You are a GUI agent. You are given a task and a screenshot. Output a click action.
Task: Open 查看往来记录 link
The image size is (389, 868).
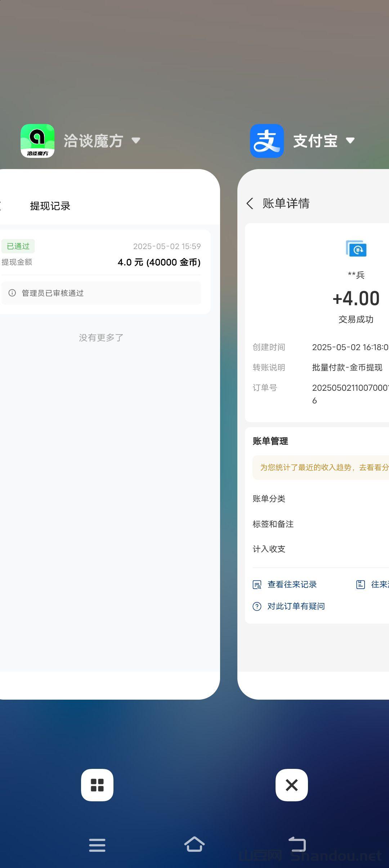coord(292,584)
